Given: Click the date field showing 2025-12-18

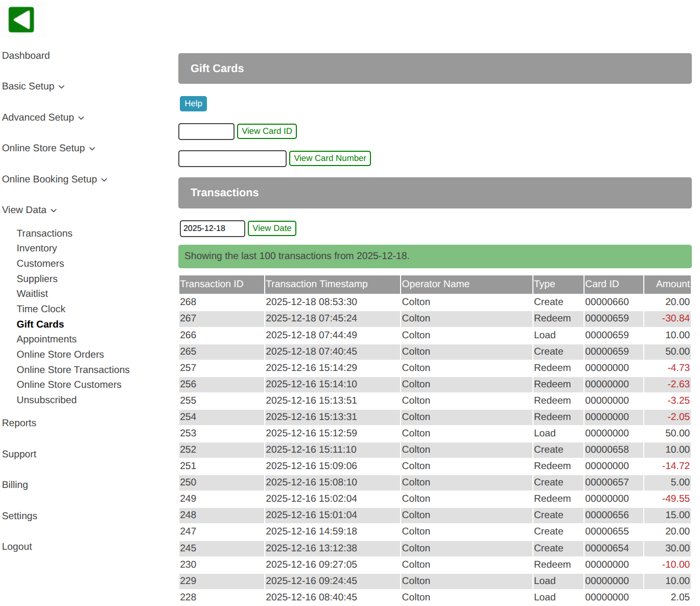Looking at the screenshot, I should (212, 228).
